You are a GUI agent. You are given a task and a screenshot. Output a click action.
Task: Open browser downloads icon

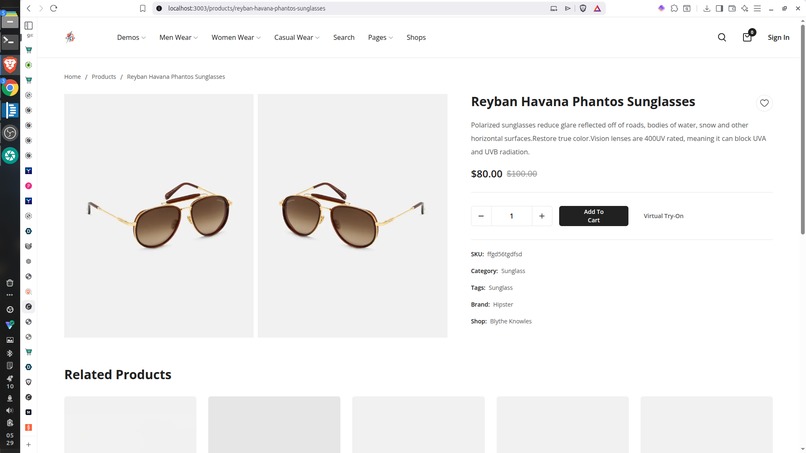pos(707,8)
